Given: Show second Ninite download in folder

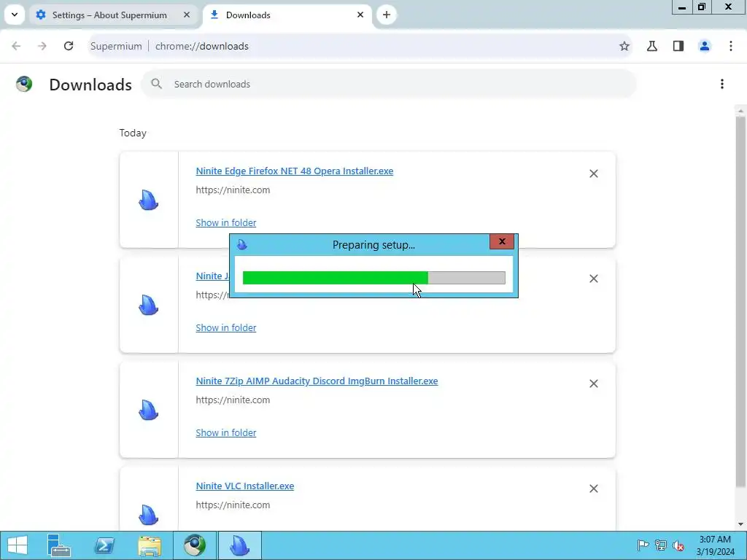Looking at the screenshot, I should (226, 327).
